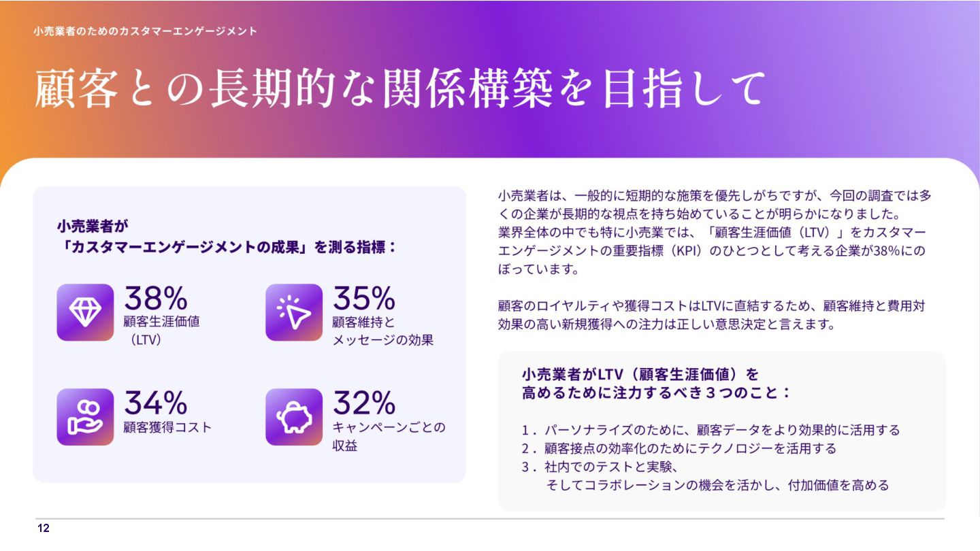
Task: Click the label 顧客維持とメッセージの効果
Action: 382,331
